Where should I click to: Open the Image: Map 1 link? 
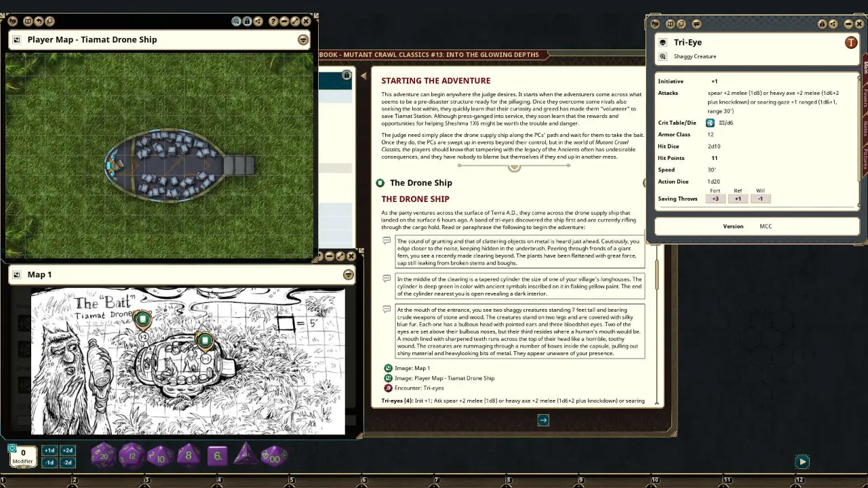[x=412, y=368]
